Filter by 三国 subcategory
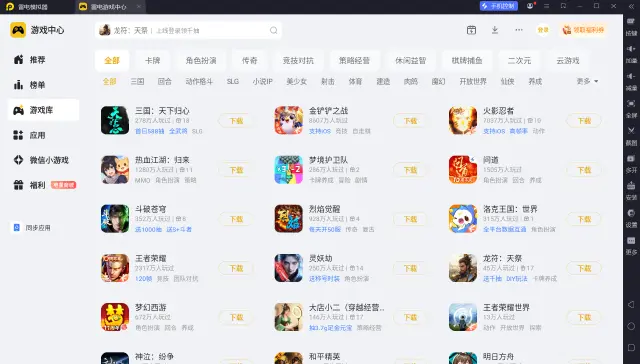Viewport: 640px width, 364px height. pyautogui.click(x=137, y=81)
